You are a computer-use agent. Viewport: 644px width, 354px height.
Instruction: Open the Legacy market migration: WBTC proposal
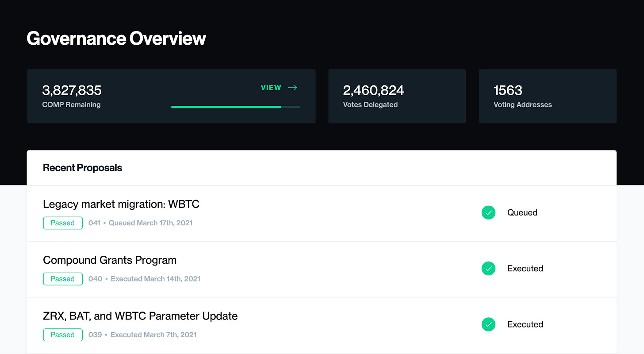click(x=121, y=204)
